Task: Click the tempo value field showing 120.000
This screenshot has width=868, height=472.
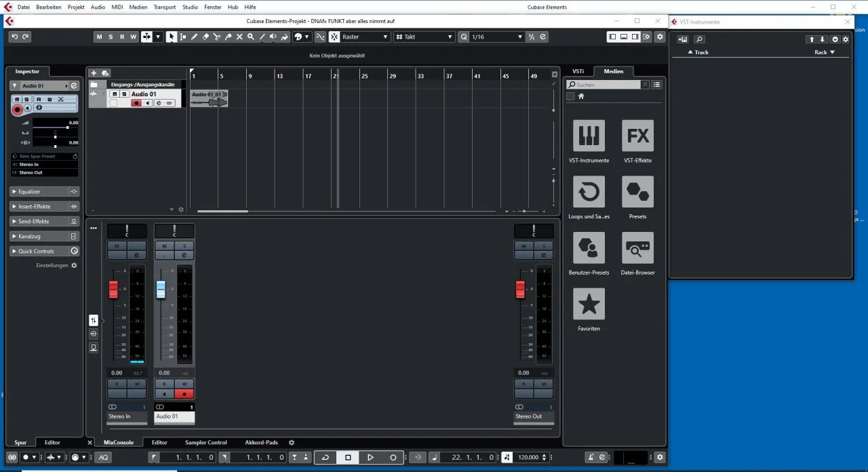Action: [528, 457]
